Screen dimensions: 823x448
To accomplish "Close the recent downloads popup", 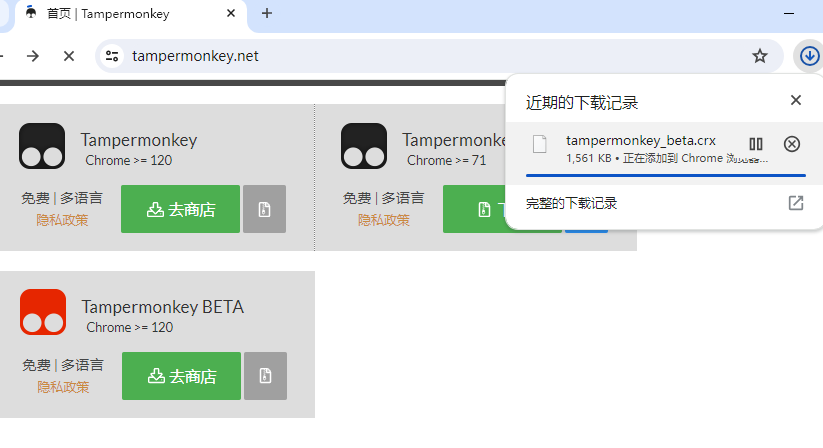I will click(795, 100).
